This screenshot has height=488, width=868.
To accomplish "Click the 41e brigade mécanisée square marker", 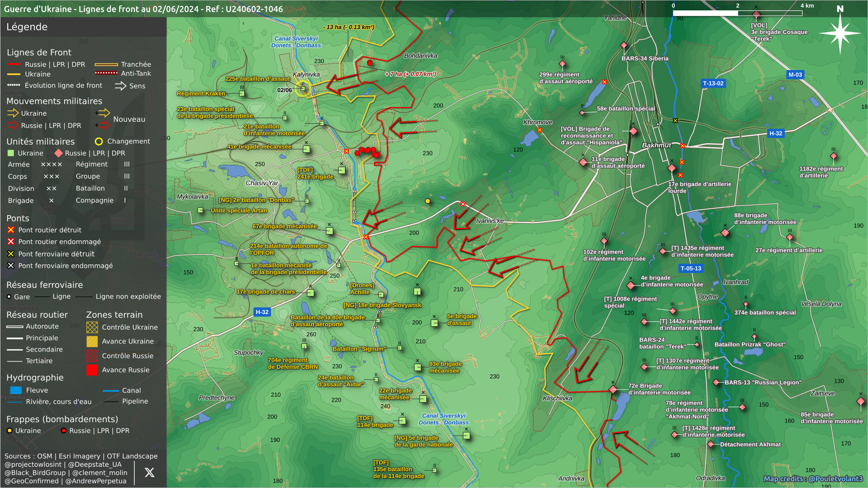I will pos(306,149).
